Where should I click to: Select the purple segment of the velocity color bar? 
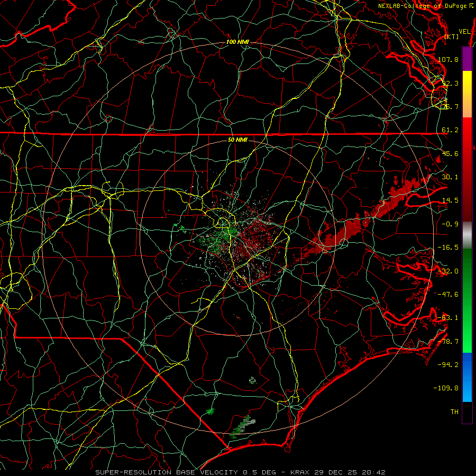click(x=467, y=59)
